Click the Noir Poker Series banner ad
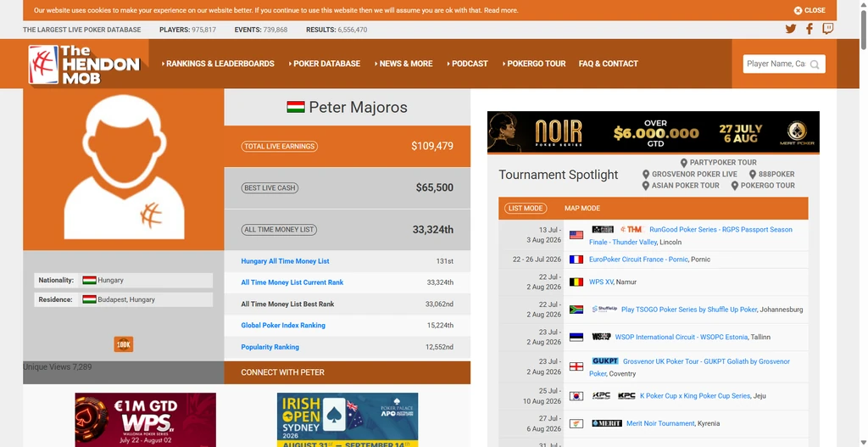Image resolution: width=868 pixels, height=447 pixels. coord(654,132)
